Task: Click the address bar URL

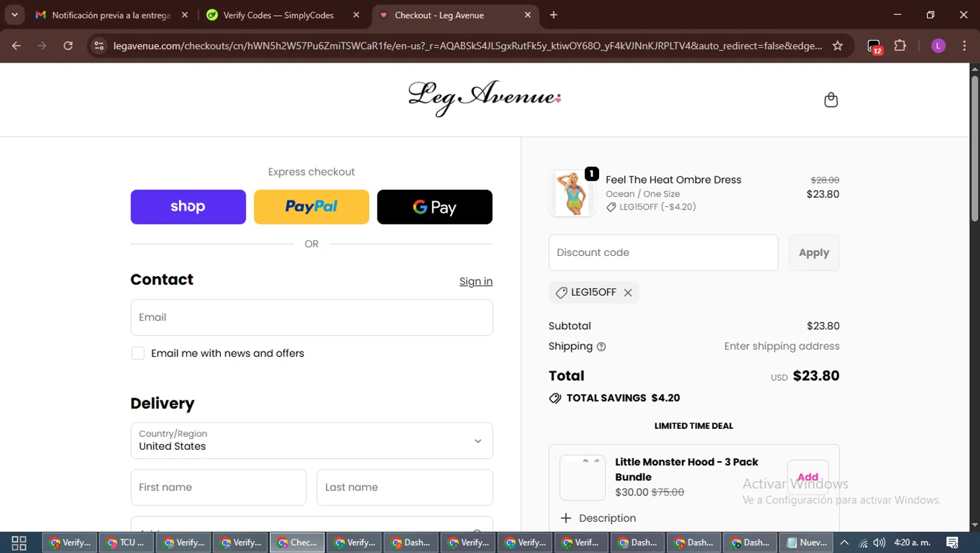Action: pyautogui.click(x=467, y=46)
